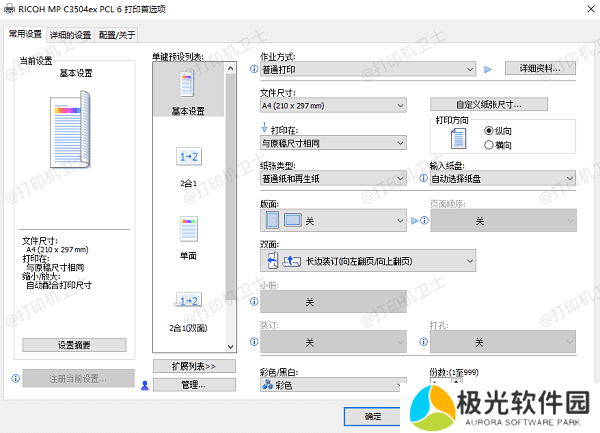Click the 详细资料 button
The image size is (600, 433).
pos(539,69)
